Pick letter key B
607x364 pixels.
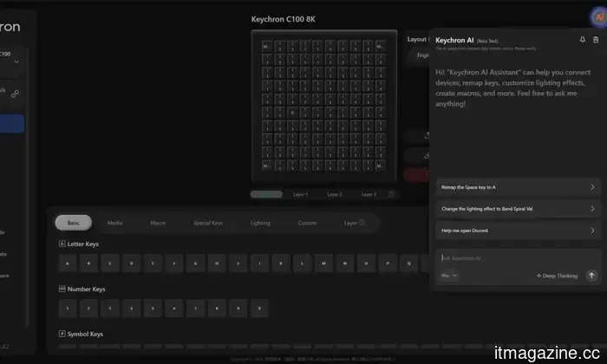88,263
